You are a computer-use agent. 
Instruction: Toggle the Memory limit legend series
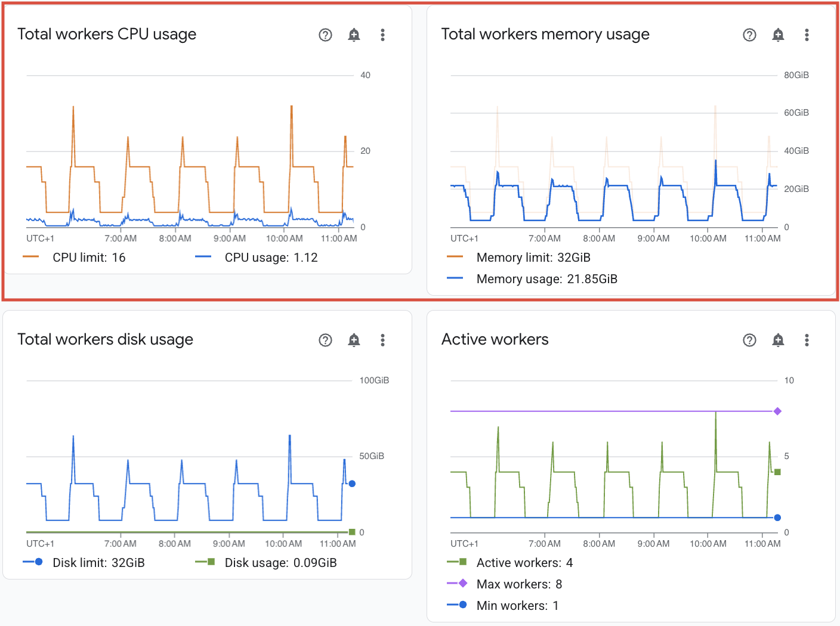click(518, 258)
